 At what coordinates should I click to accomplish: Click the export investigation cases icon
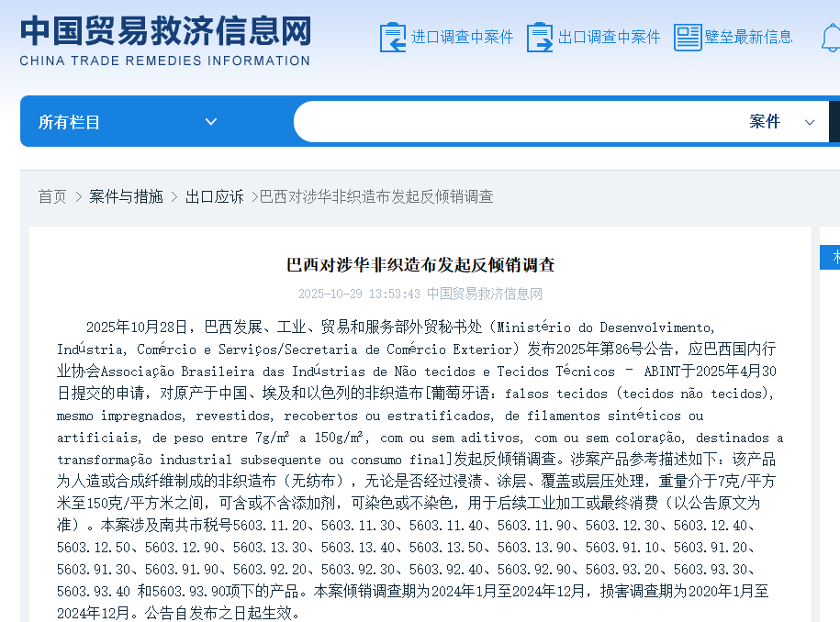click(x=540, y=38)
